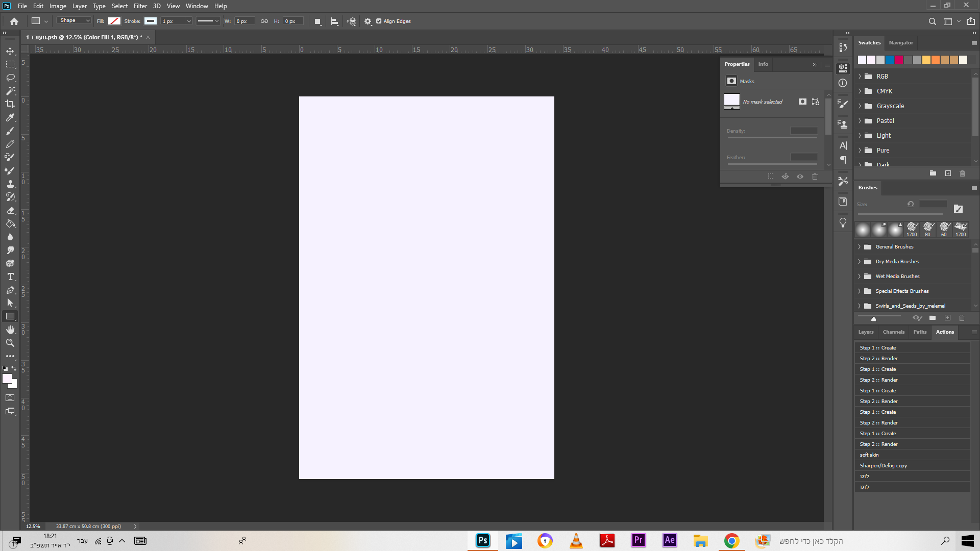Viewport: 980px width, 551px height.
Task: Select the Horizontal Type tool
Action: pyautogui.click(x=10, y=277)
